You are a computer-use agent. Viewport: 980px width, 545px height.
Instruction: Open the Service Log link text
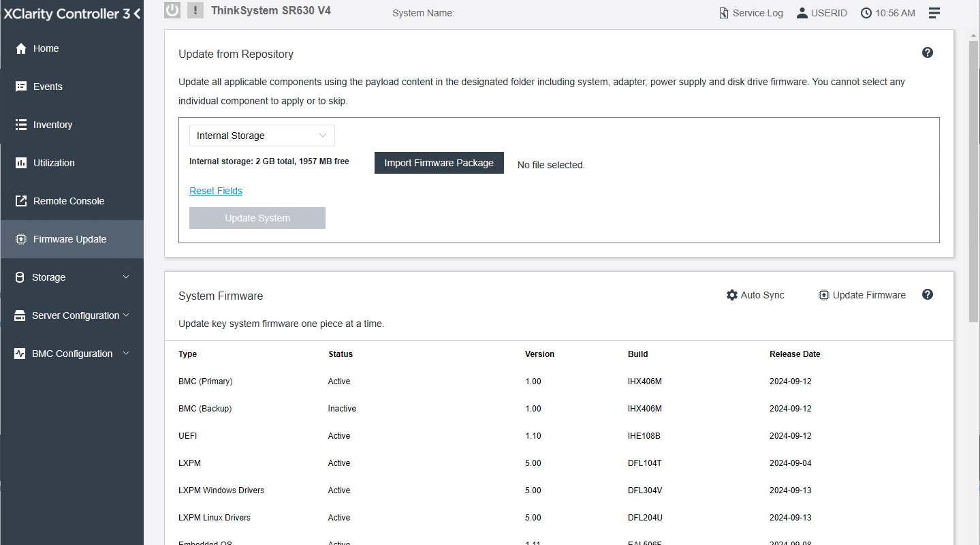coord(758,13)
